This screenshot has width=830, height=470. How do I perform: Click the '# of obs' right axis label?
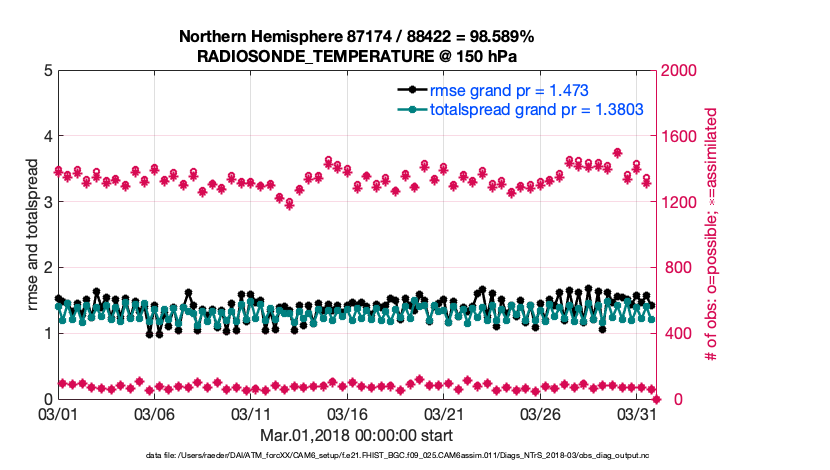711,235
